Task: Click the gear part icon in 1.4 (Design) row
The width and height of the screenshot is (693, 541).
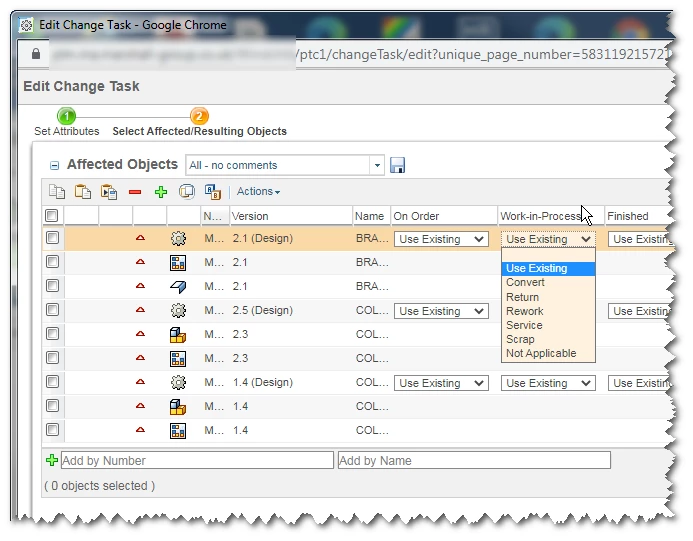Action: pyautogui.click(x=178, y=382)
